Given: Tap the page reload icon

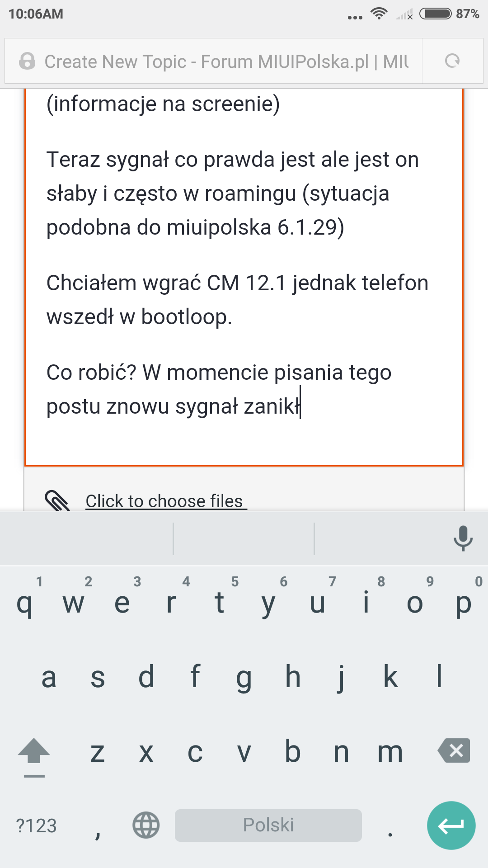Looking at the screenshot, I should [452, 61].
